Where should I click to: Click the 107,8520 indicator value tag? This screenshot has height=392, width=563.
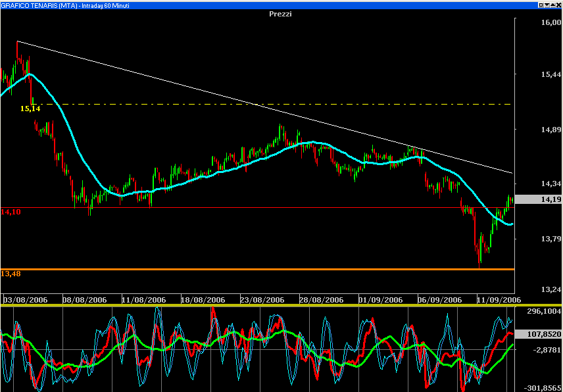coord(538,334)
